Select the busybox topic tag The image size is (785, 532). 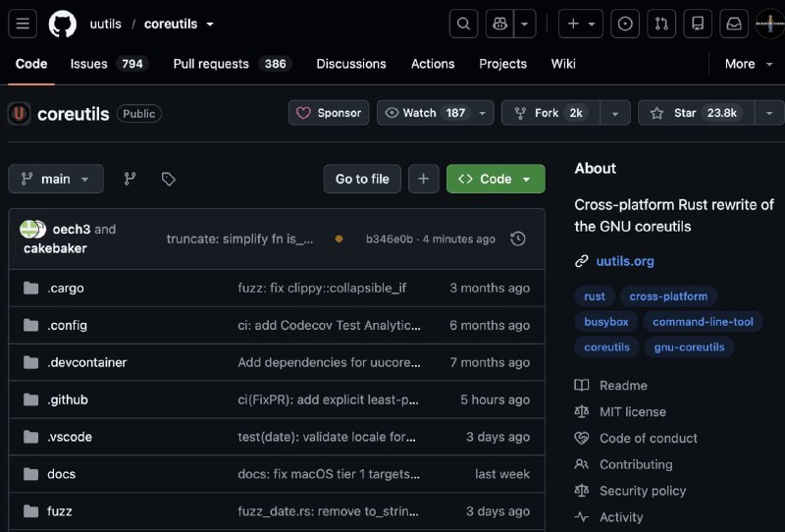click(x=605, y=322)
